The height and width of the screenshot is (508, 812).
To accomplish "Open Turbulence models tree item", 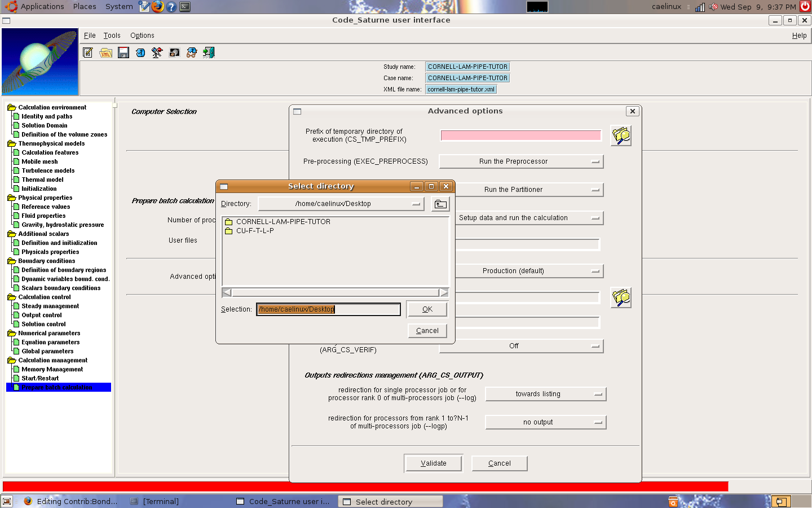I will click(x=48, y=170).
